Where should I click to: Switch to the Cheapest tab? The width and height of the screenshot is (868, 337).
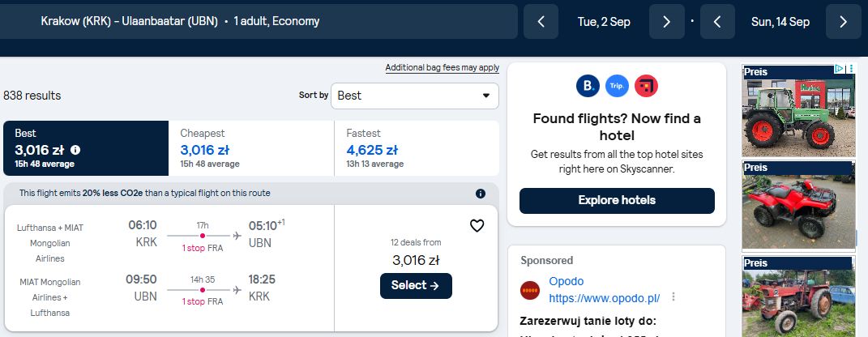pyautogui.click(x=251, y=148)
